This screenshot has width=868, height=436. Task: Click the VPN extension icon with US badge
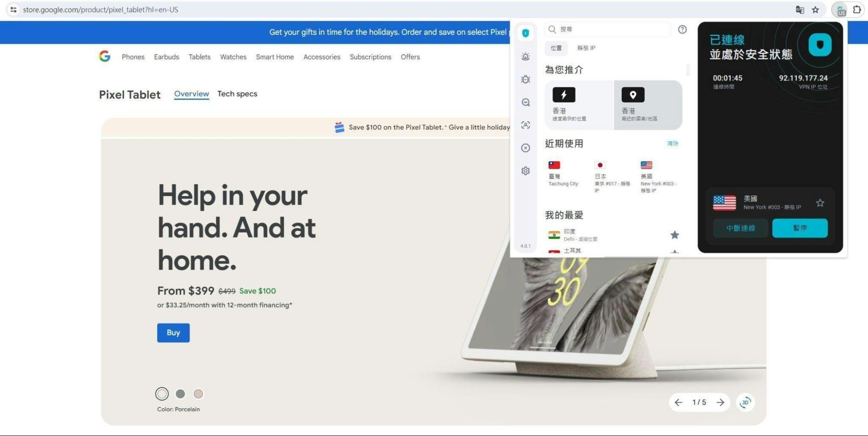[x=841, y=10]
